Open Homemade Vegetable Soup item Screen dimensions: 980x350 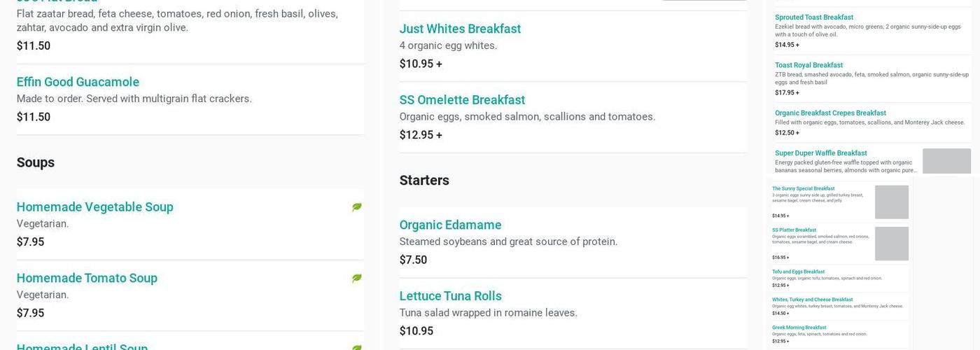[94, 206]
